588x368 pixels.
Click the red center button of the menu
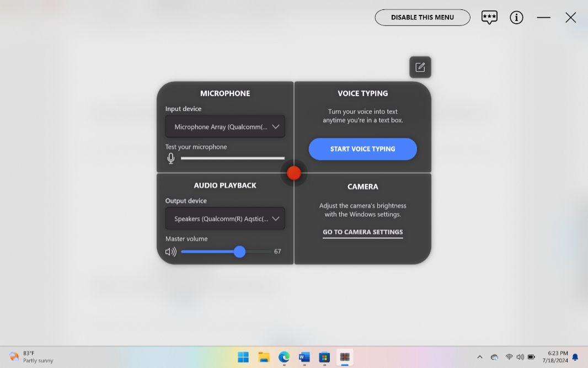pos(294,173)
